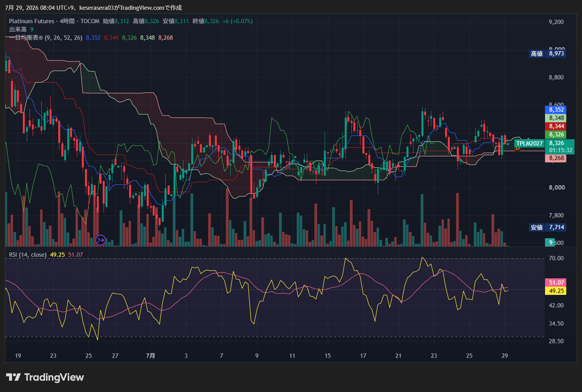The height and width of the screenshot is (392, 582).
Task: Click the 高値 8,973 high price label
Action: click(547, 54)
